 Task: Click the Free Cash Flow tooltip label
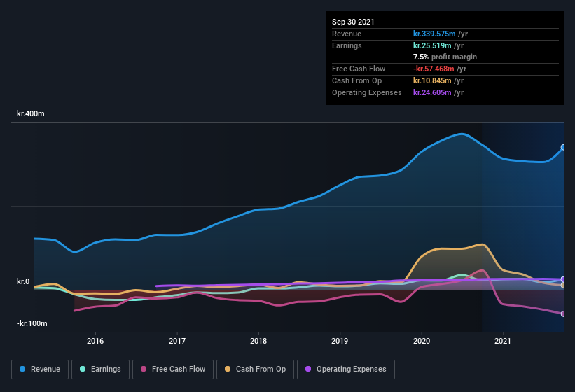359,69
